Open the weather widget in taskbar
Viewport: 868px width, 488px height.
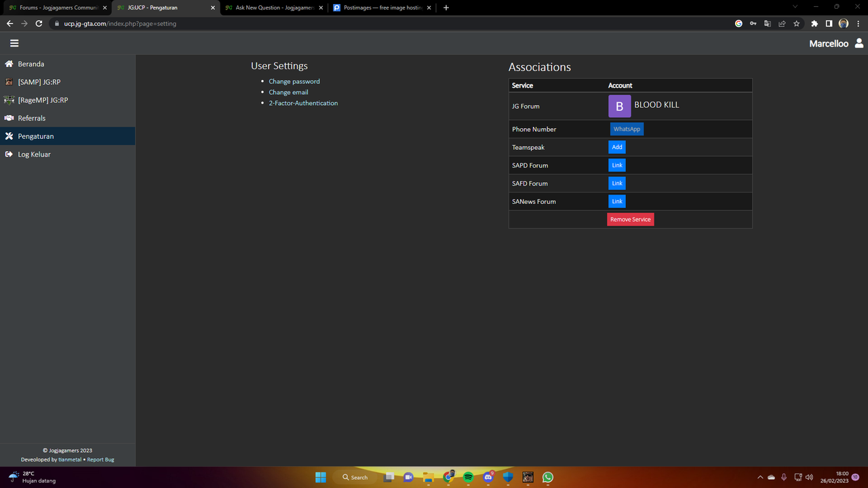coord(33,477)
